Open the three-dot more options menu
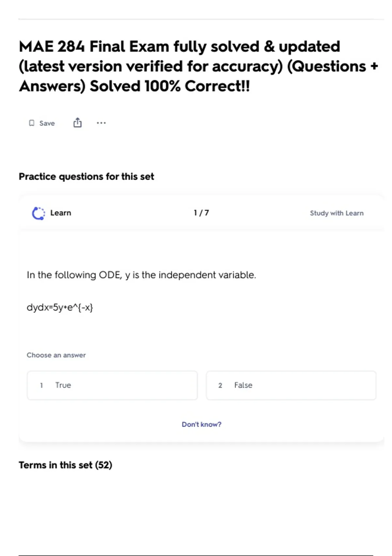This screenshot has height=556, width=392. point(101,123)
